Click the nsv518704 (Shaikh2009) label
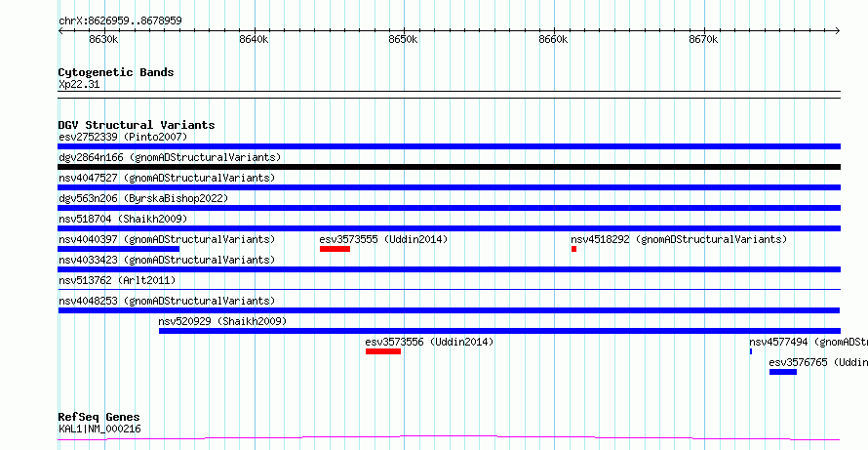Image resolution: width=868 pixels, height=450 pixels. click(123, 219)
